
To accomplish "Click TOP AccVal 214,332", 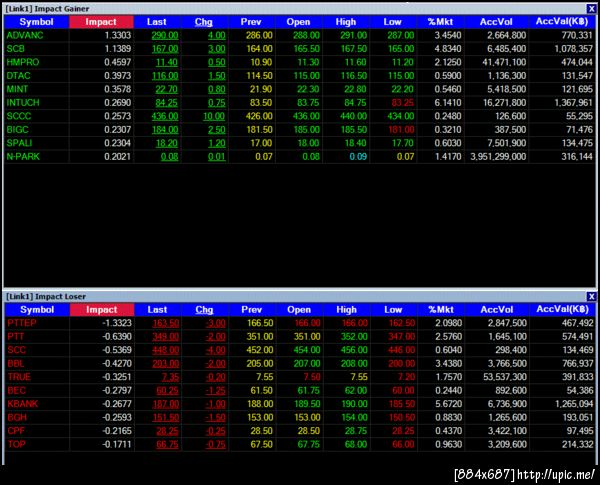I will tap(578, 444).
